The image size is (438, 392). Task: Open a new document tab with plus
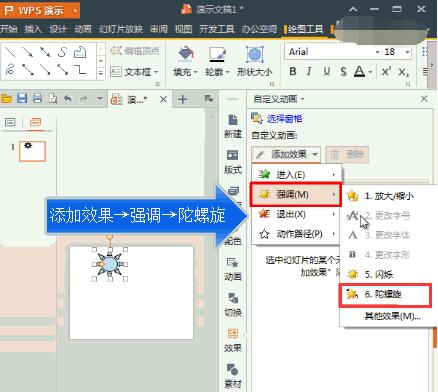tap(182, 99)
